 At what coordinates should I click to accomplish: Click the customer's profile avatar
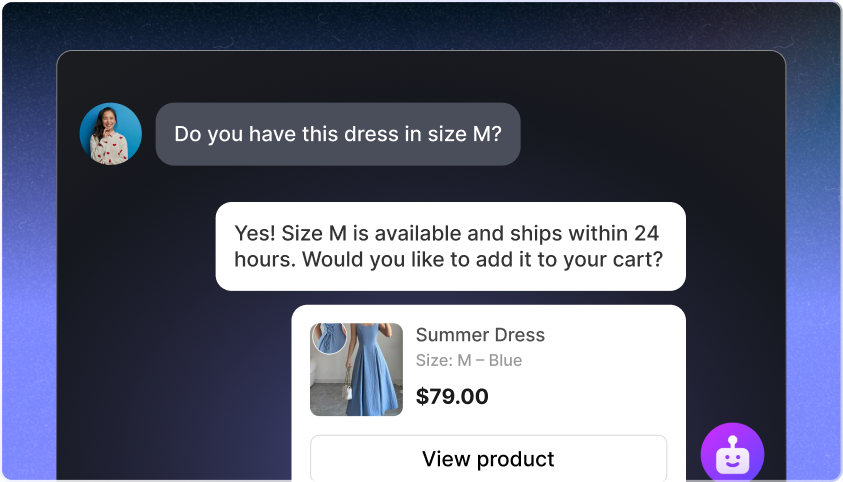tap(111, 134)
